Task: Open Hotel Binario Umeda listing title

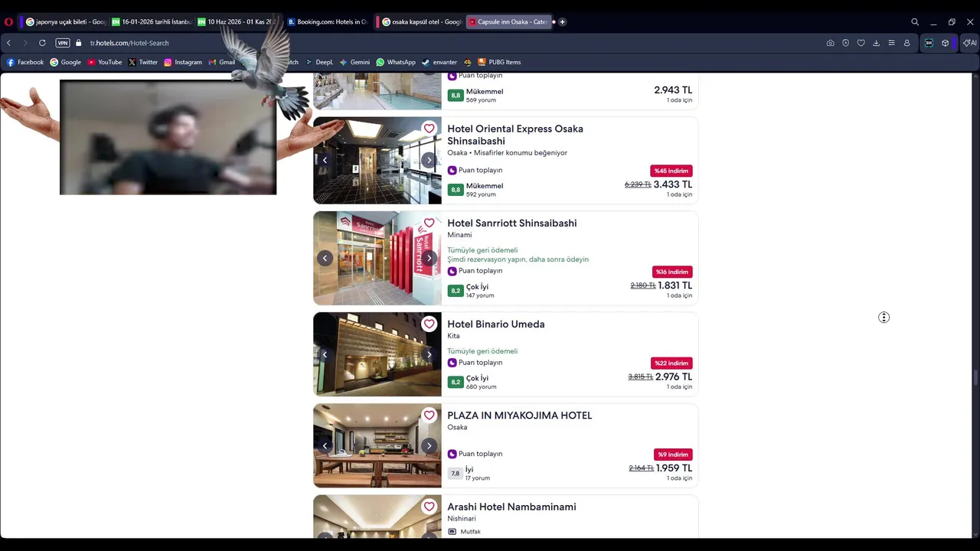Action: pos(496,324)
